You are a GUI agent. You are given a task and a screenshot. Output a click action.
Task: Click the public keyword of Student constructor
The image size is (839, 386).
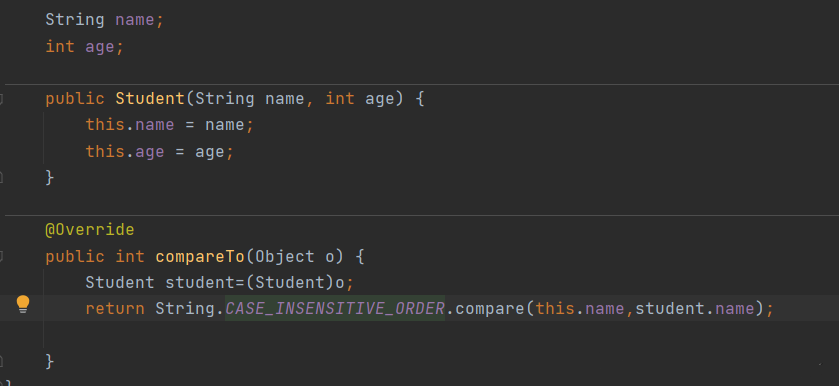75,99
